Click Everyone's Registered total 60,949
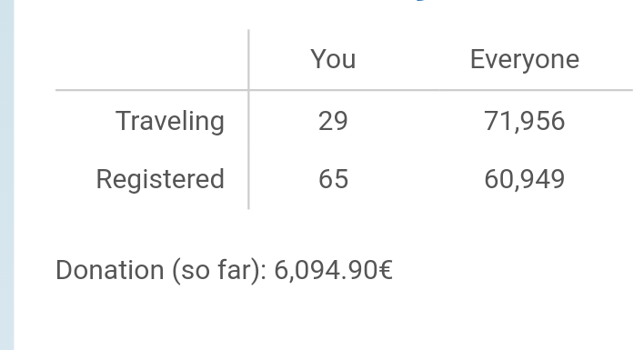 [x=525, y=179]
